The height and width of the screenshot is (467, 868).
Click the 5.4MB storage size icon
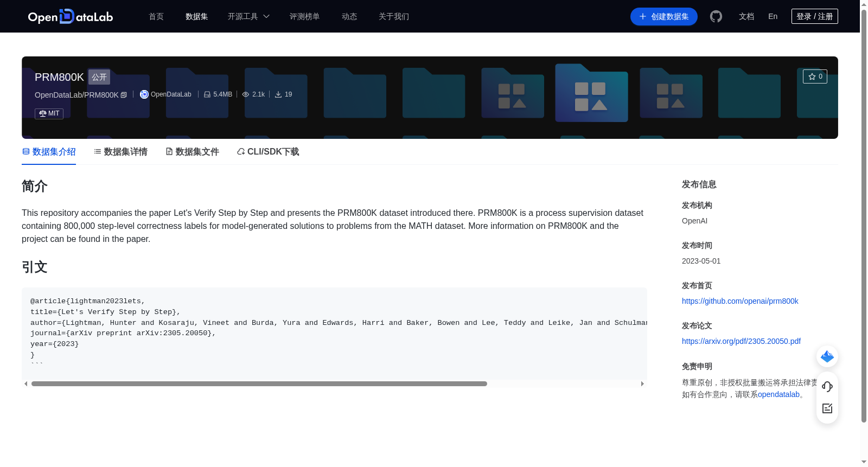point(207,94)
